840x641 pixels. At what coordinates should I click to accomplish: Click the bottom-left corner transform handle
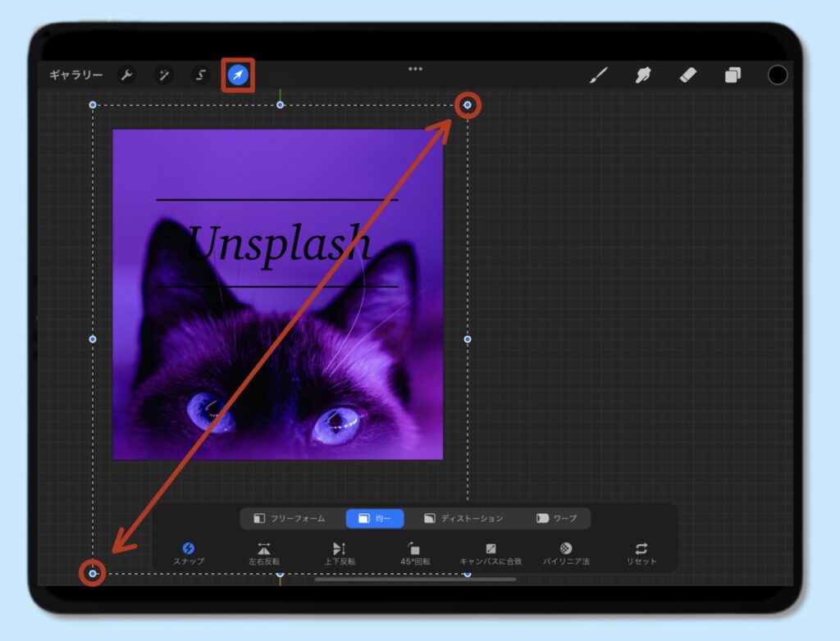click(93, 574)
